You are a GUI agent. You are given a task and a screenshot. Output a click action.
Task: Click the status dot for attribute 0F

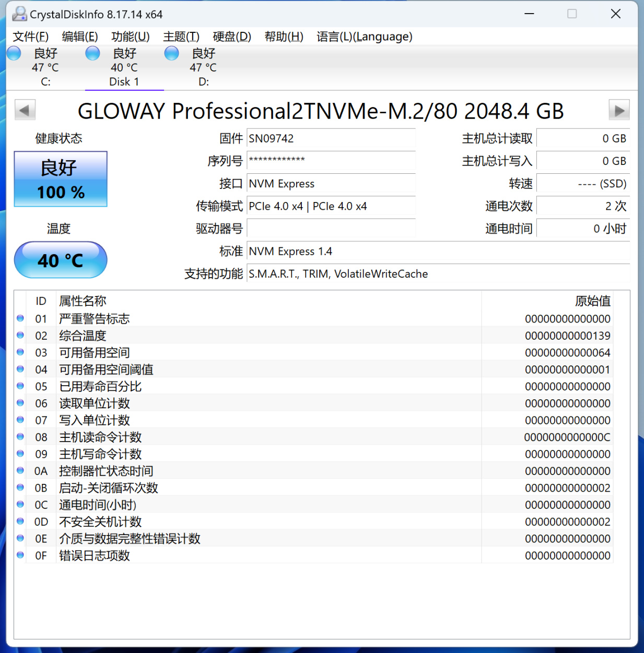(x=20, y=555)
